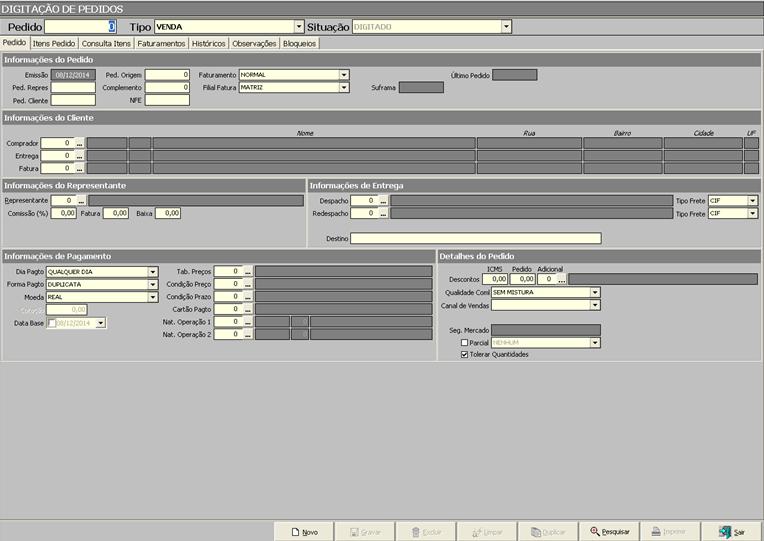Image resolution: width=764 pixels, height=541 pixels.
Task: Open the Redespacho lookup ellipsis button
Action: 383,213
